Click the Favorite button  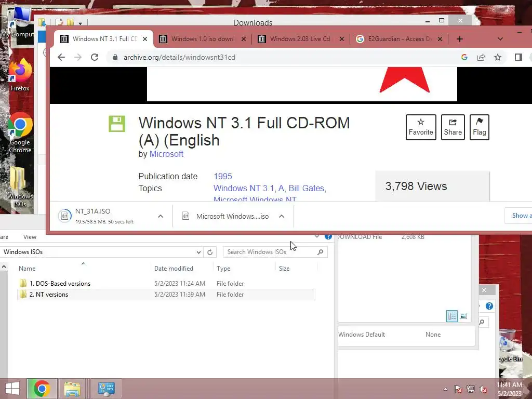click(x=421, y=127)
